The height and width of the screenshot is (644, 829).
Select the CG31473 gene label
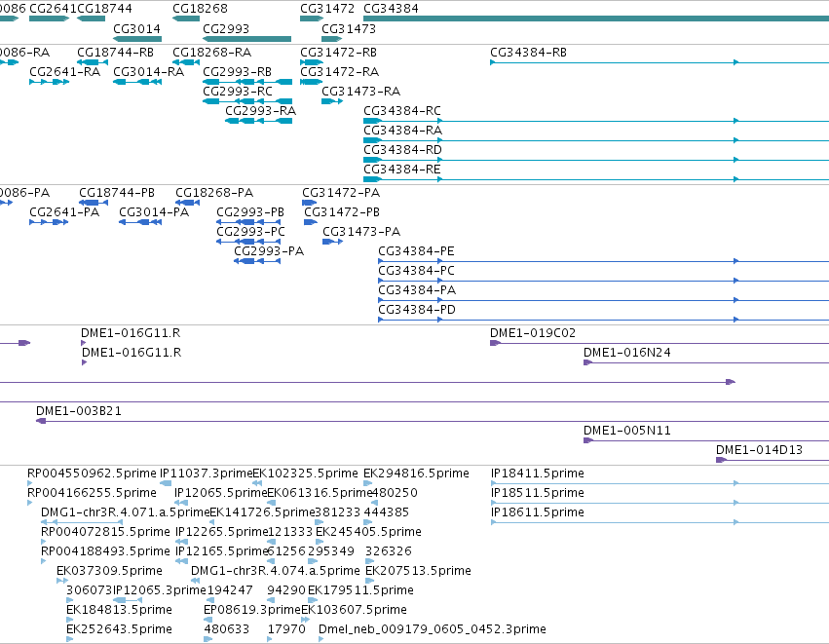[x=349, y=28]
